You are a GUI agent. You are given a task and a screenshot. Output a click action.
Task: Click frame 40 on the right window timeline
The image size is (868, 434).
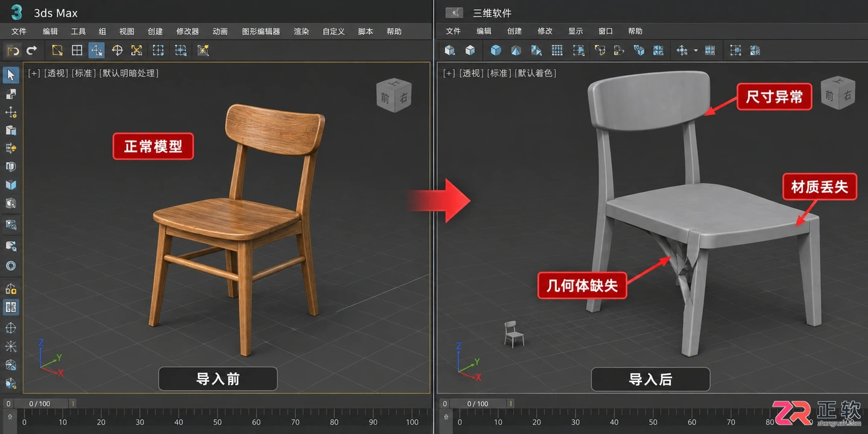(614, 423)
